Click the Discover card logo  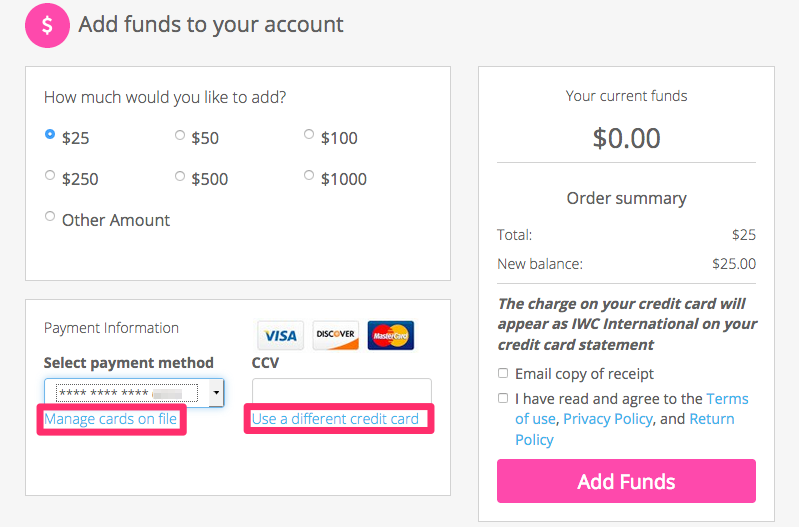tap(335, 335)
